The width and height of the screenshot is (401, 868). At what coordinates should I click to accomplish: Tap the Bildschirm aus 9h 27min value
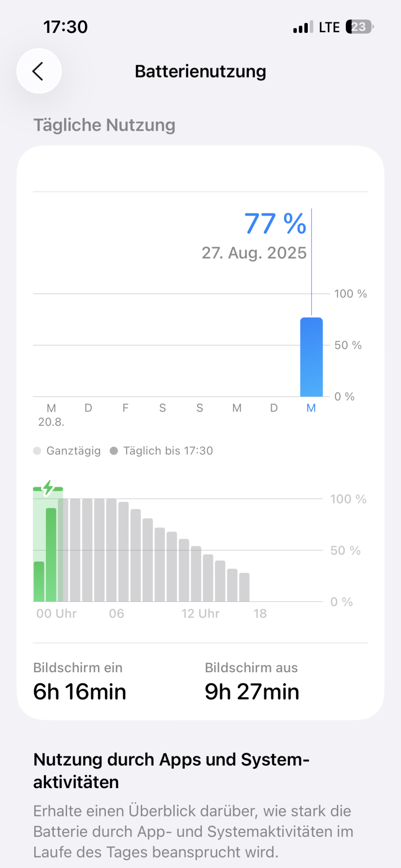click(252, 691)
